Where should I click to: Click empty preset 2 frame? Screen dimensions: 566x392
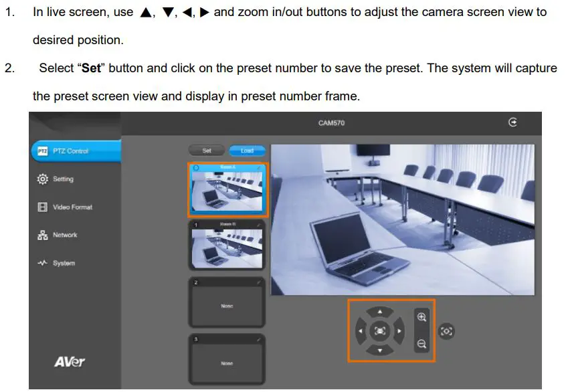click(x=227, y=306)
